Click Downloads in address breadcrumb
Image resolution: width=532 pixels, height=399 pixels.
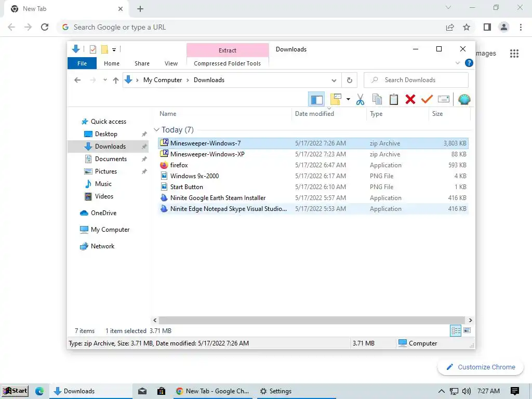point(209,80)
